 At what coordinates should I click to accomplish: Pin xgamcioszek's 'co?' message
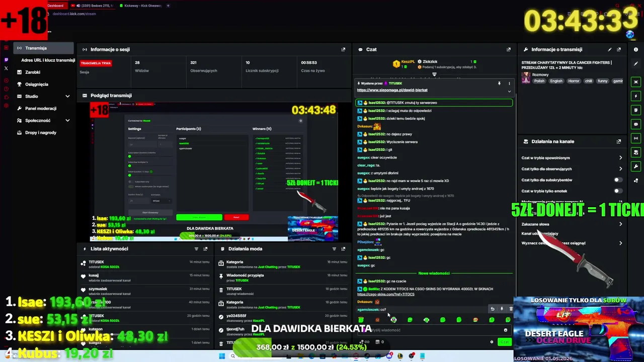coord(502,309)
